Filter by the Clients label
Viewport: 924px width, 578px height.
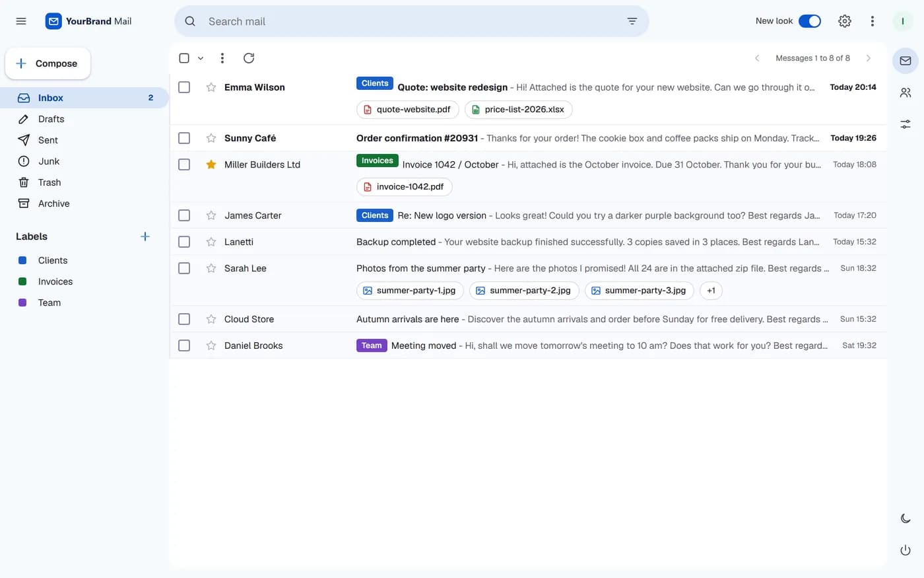tap(53, 260)
